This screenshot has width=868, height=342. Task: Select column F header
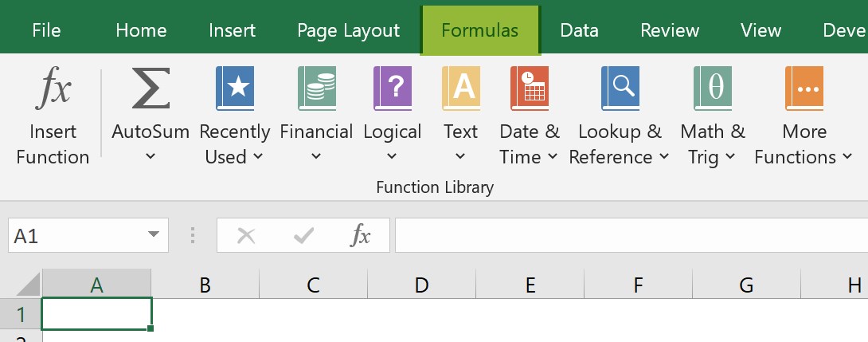[639, 285]
